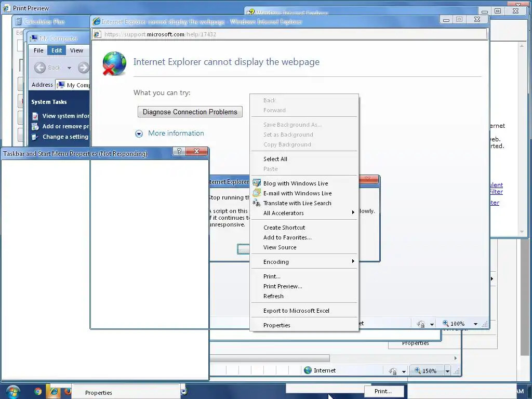Open protected mode dropdown in 150% window status bar
532x399 pixels.
point(404,371)
